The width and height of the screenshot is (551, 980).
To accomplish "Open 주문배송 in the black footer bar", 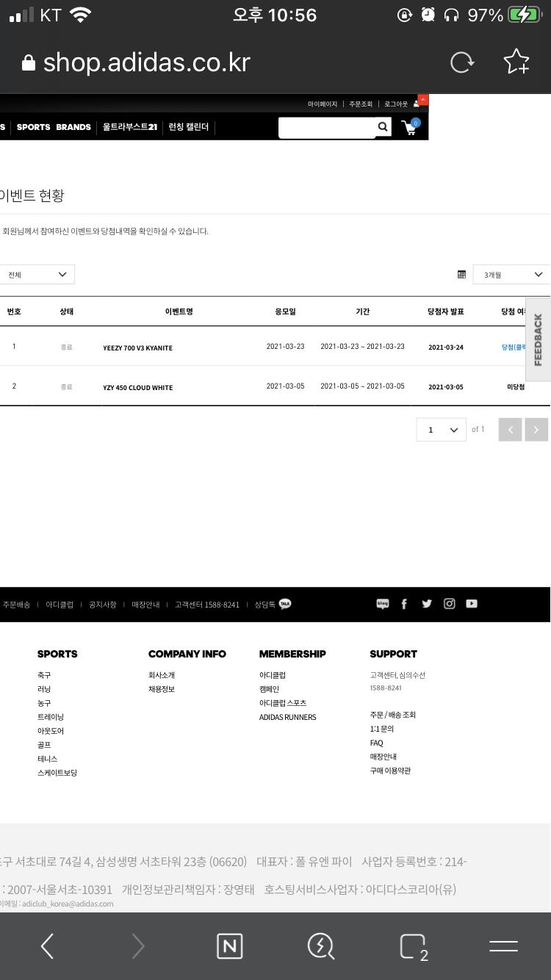I will (15, 605).
